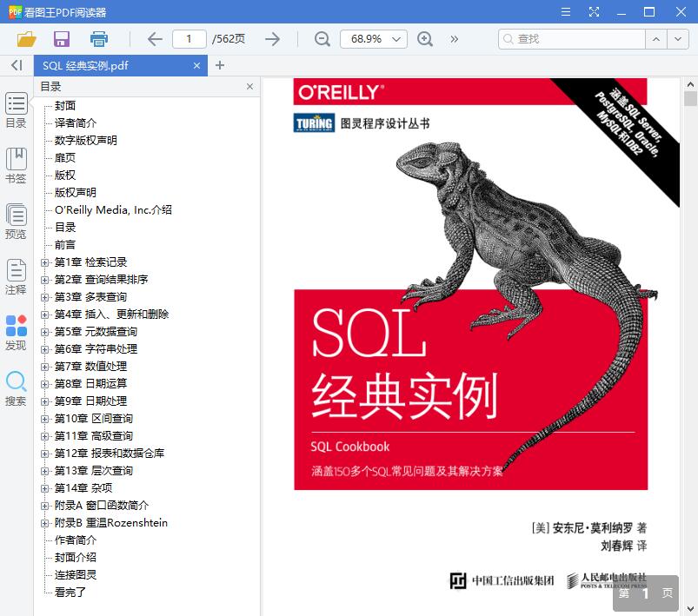Image resolution: width=698 pixels, height=616 pixels.
Task: Save the PDF with the save icon
Action: [x=61, y=39]
